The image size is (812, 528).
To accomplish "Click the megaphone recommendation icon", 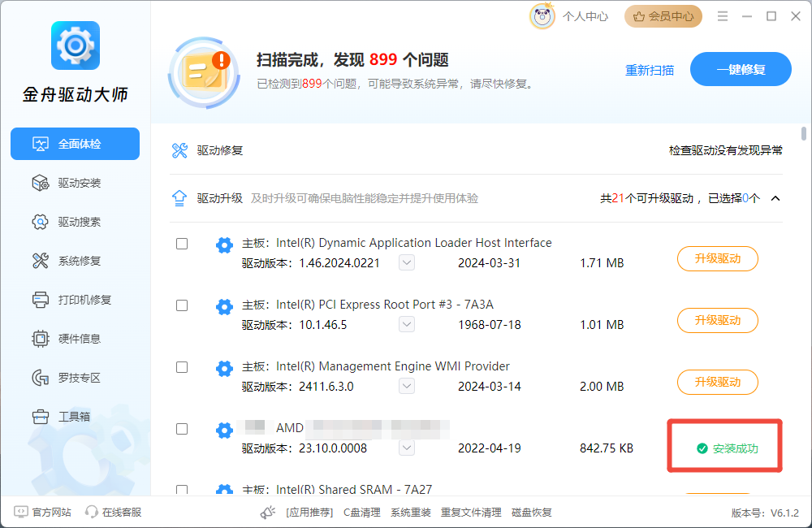I will tap(268, 513).
